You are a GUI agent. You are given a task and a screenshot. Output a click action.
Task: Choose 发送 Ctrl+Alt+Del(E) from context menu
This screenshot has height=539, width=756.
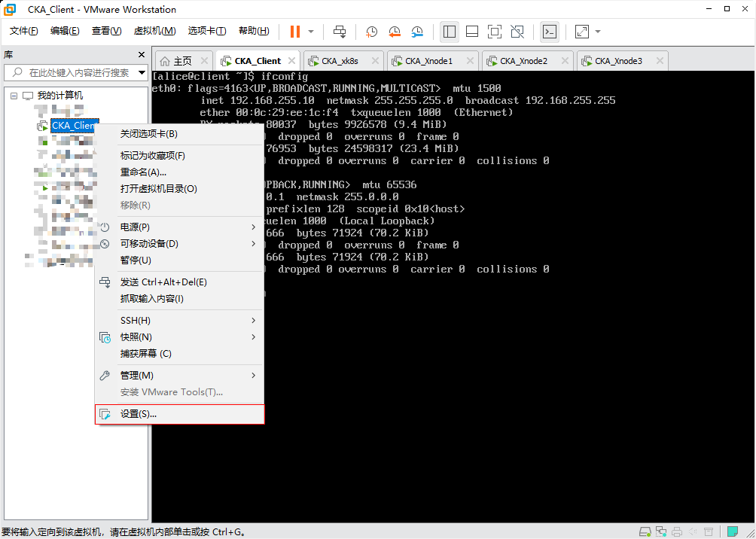pos(179,282)
